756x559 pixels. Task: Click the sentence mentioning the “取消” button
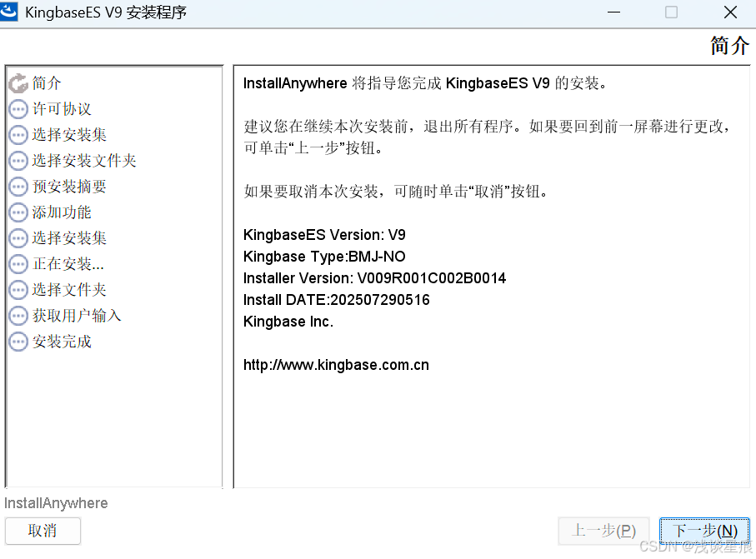396,192
